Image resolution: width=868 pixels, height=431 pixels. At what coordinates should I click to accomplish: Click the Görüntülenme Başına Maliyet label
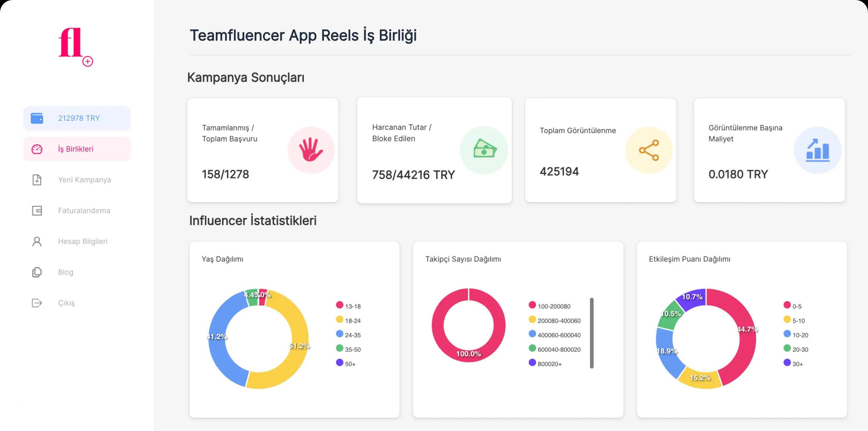[745, 133]
